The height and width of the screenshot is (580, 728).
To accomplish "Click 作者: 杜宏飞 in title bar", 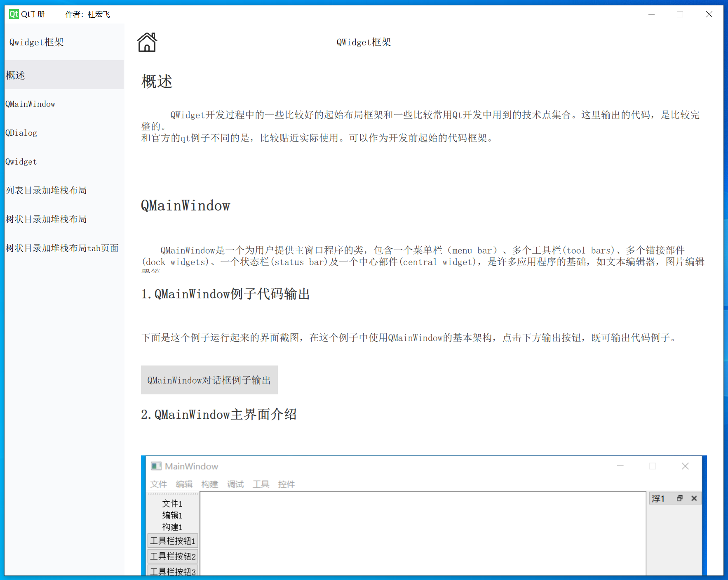I will point(88,14).
